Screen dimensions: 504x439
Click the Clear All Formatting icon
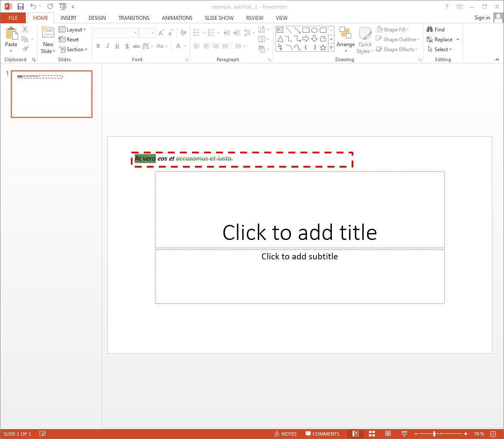pyautogui.click(x=183, y=32)
